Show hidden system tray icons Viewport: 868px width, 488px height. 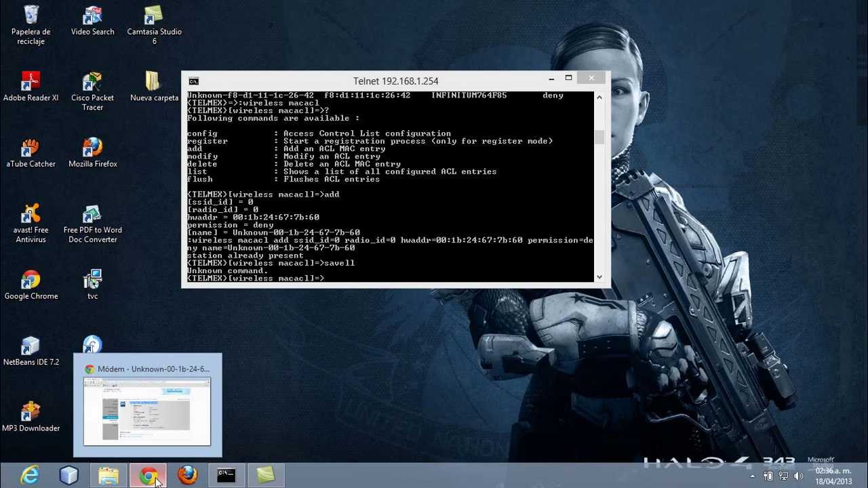(x=753, y=476)
